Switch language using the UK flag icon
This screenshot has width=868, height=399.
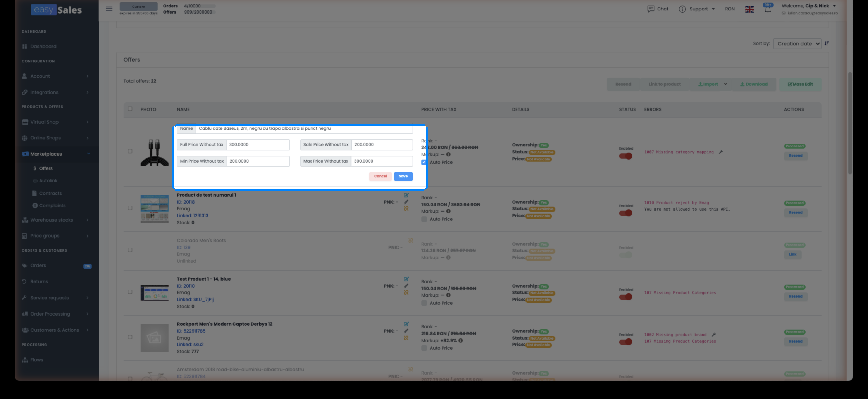pos(749,9)
